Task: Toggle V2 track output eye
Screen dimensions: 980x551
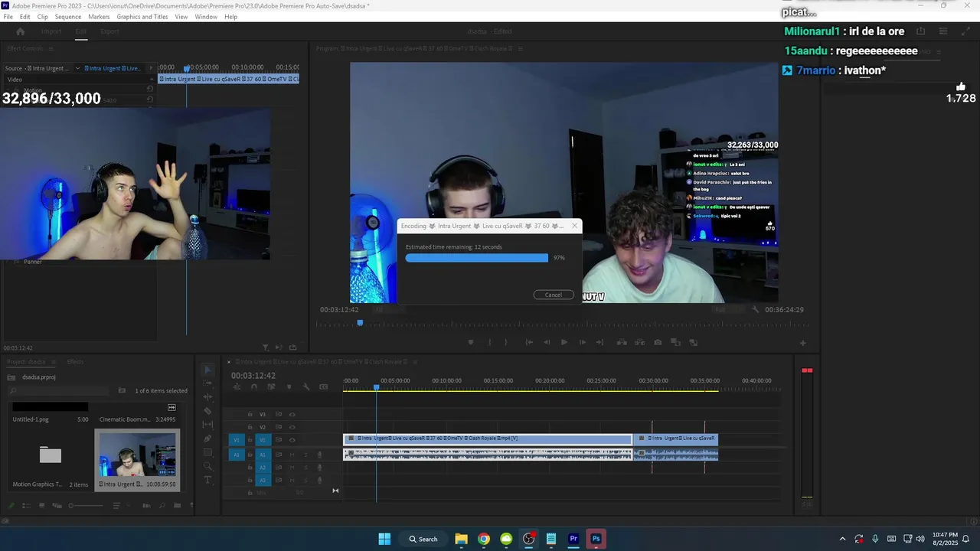Action: pos(292,427)
